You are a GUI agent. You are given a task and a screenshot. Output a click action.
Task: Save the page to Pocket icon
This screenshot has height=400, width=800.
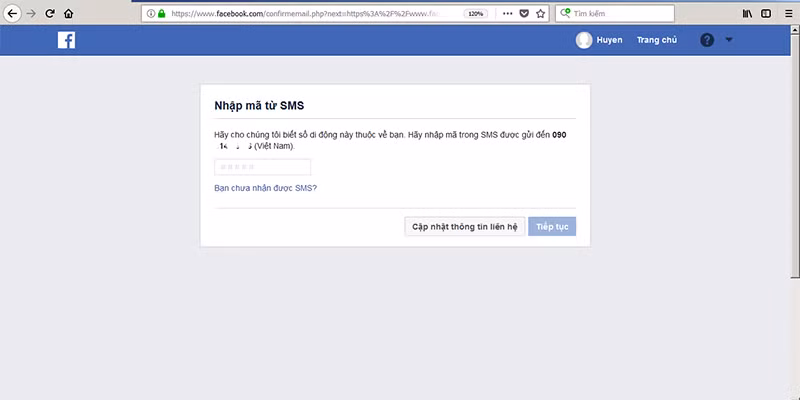[524, 14]
